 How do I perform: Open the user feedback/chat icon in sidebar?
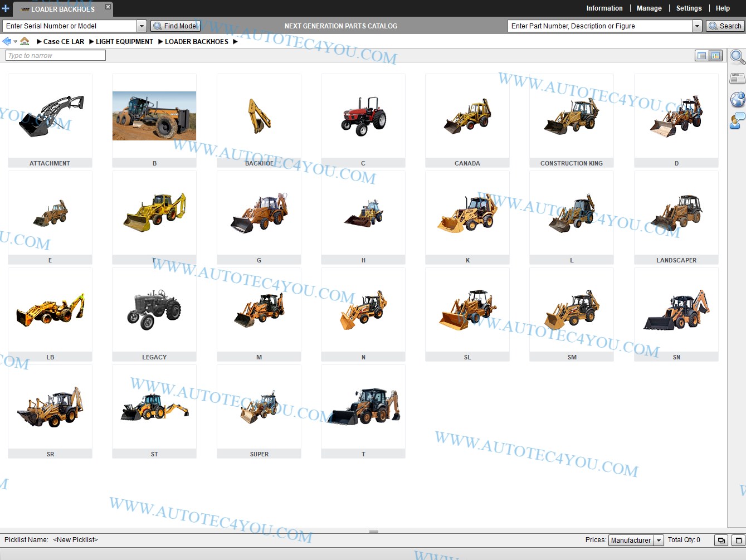point(737,120)
